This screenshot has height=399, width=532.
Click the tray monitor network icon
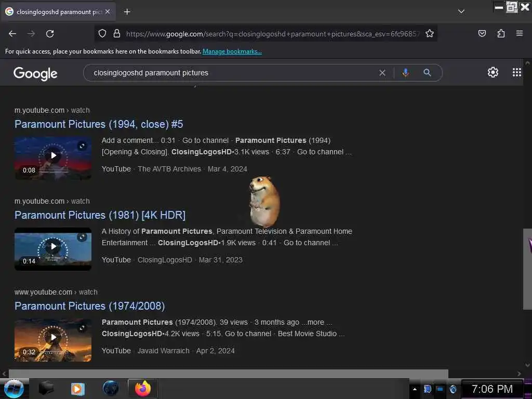[440, 389]
